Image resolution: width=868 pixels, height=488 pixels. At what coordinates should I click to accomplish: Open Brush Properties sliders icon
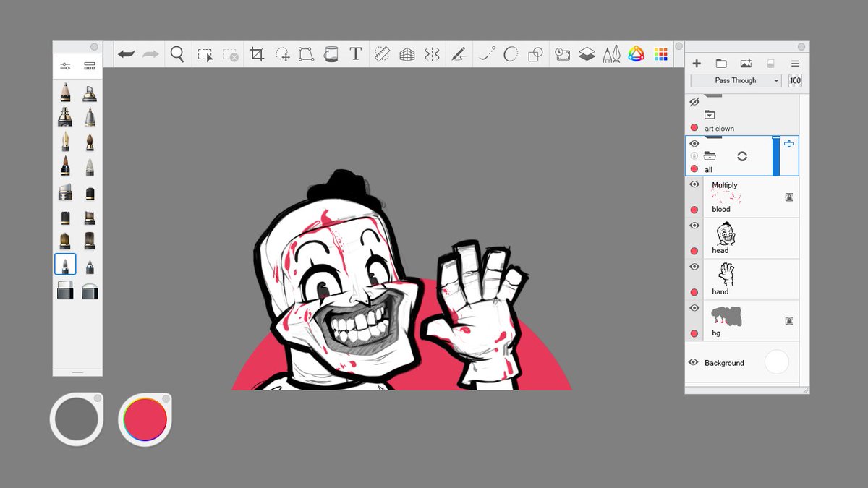(x=65, y=66)
